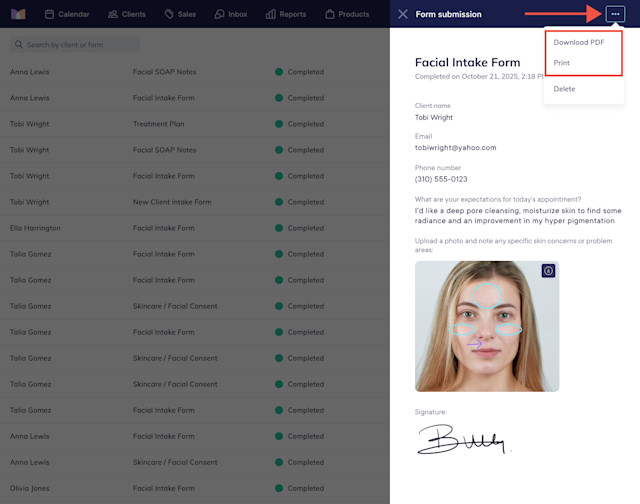Select Tobi Wright Facial SOAP Notes entry
The image size is (640, 504).
point(195,150)
